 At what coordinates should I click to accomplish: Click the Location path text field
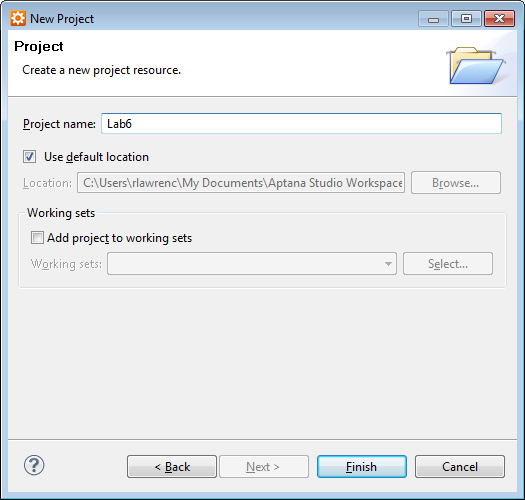pos(241,183)
